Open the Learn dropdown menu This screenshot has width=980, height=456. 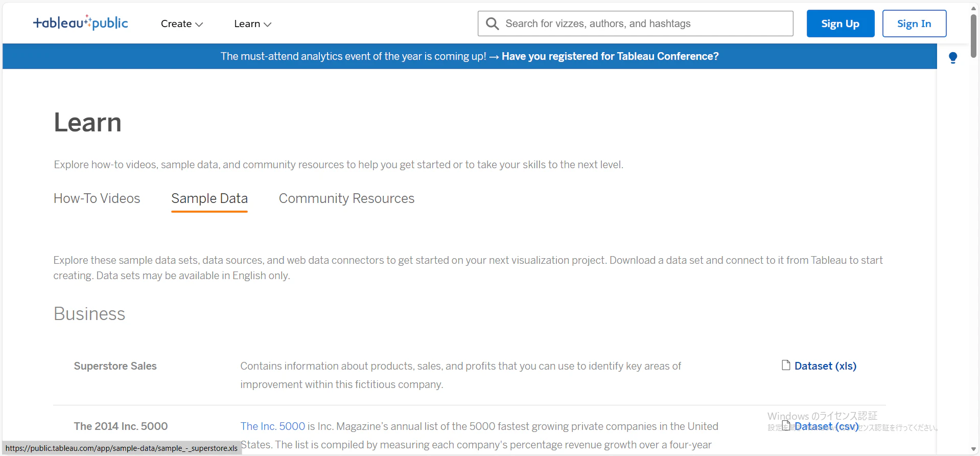tap(252, 24)
